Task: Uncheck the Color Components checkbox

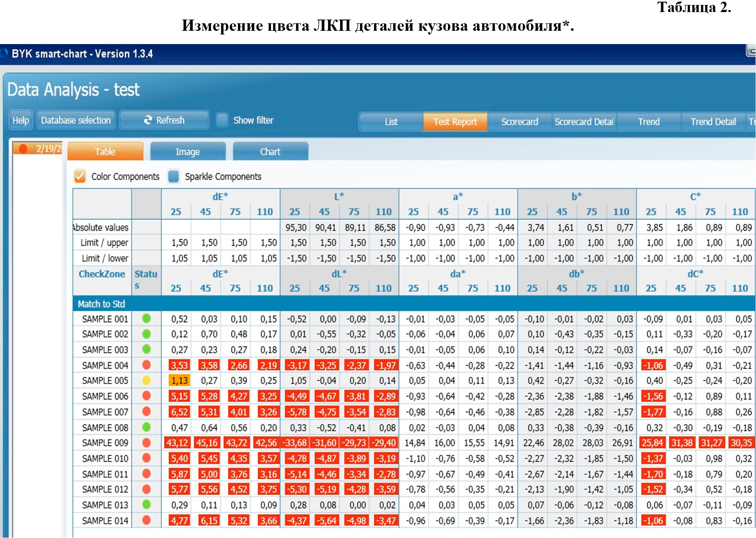Action: (x=80, y=176)
